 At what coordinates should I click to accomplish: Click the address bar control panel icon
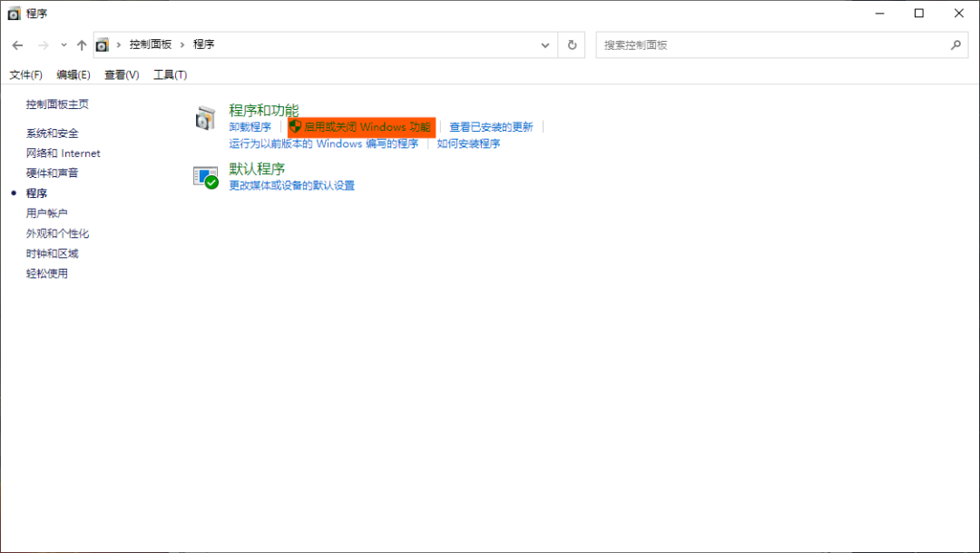(x=103, y=44)
